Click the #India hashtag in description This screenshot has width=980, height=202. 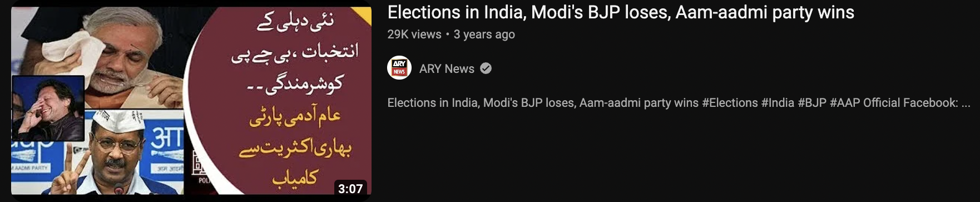[778, 103]
